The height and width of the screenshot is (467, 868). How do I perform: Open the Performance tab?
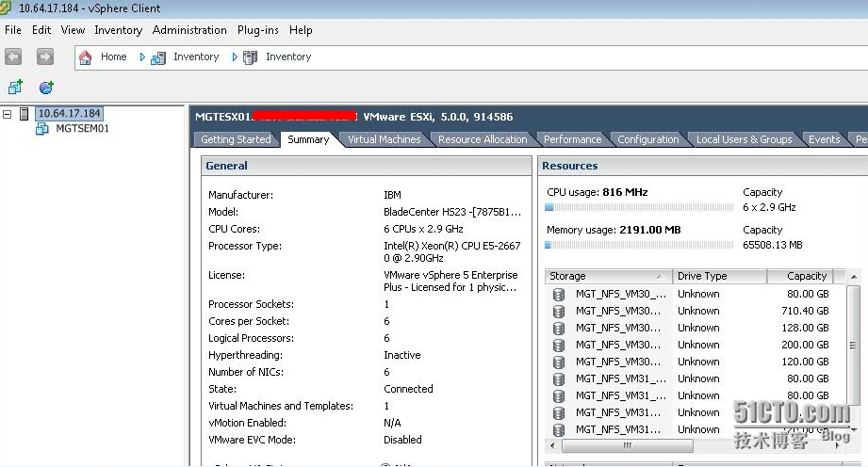click(572, 139)
